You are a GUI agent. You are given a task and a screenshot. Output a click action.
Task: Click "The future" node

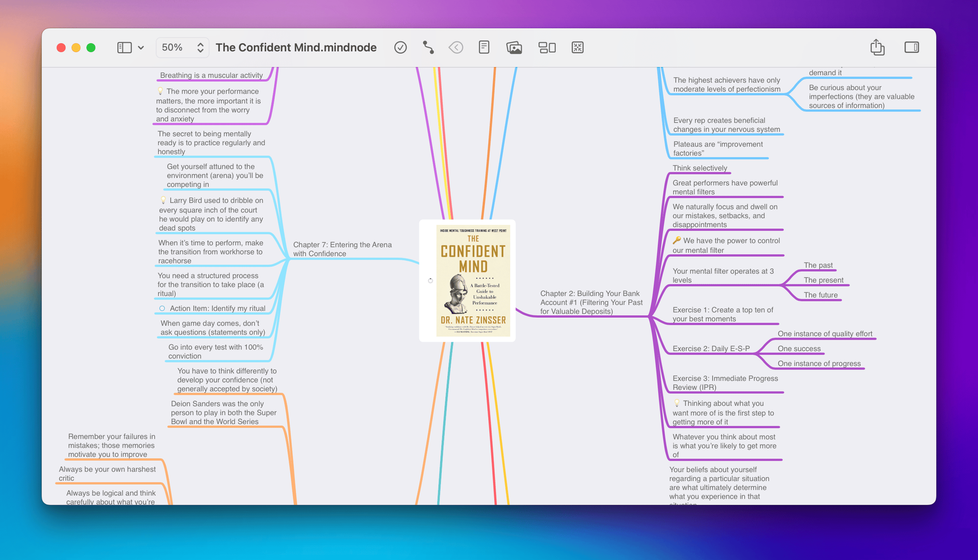[x=820, y=295]
